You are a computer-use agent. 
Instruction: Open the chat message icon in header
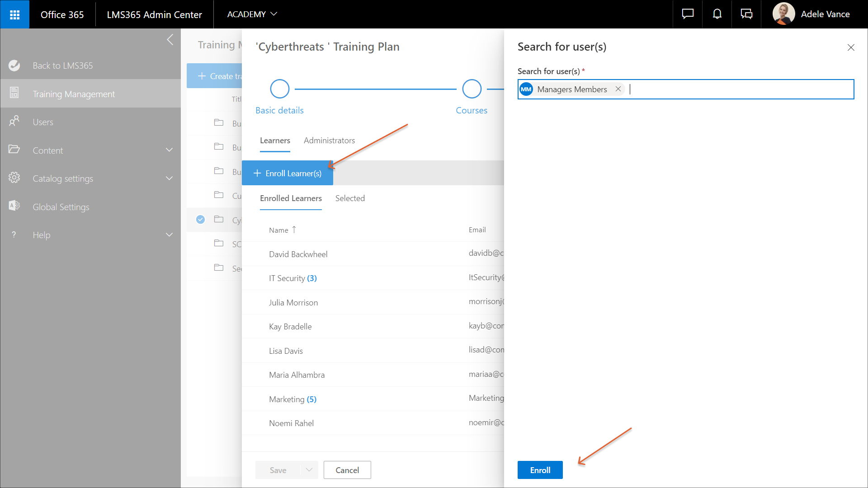point(688,14)
